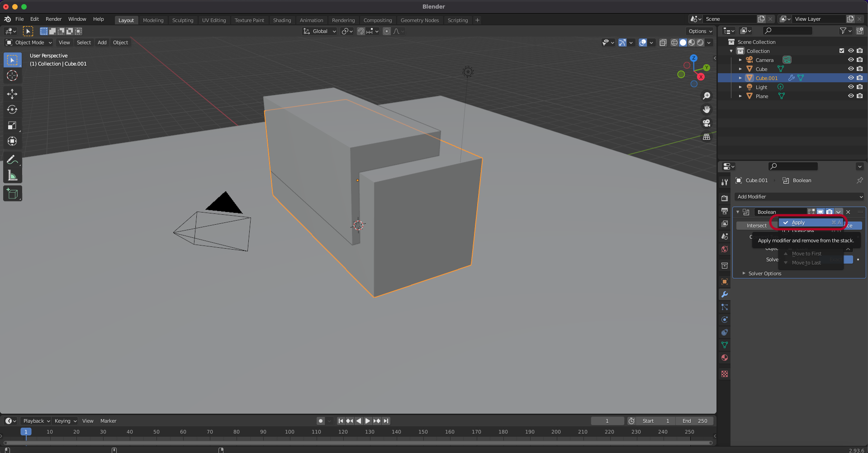Hide Cube.001 in the viewport

click(x=851, y=78)
